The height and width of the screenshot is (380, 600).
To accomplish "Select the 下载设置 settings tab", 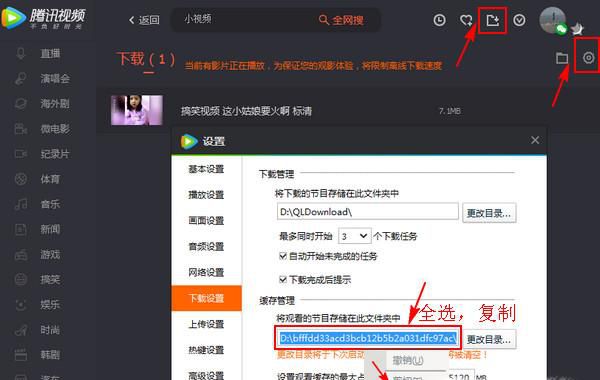I will 206,298.
